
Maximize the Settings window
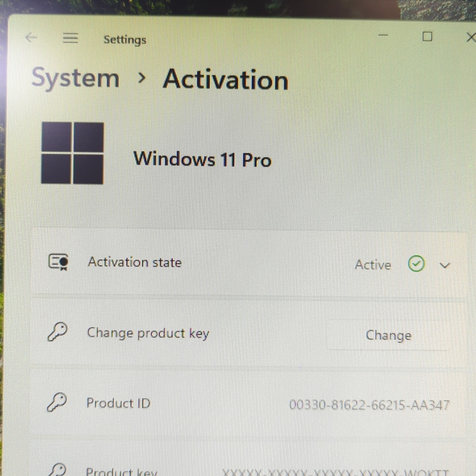point(427,36)
